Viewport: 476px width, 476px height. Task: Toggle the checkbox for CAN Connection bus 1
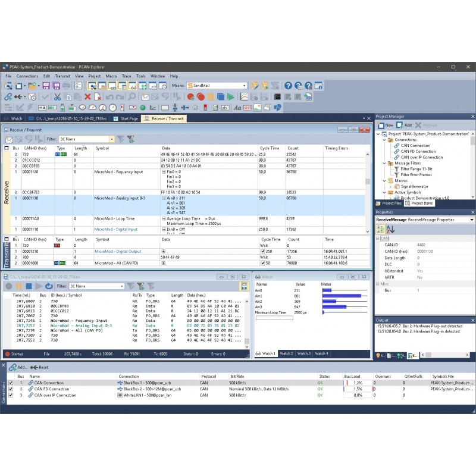[11, 383]
